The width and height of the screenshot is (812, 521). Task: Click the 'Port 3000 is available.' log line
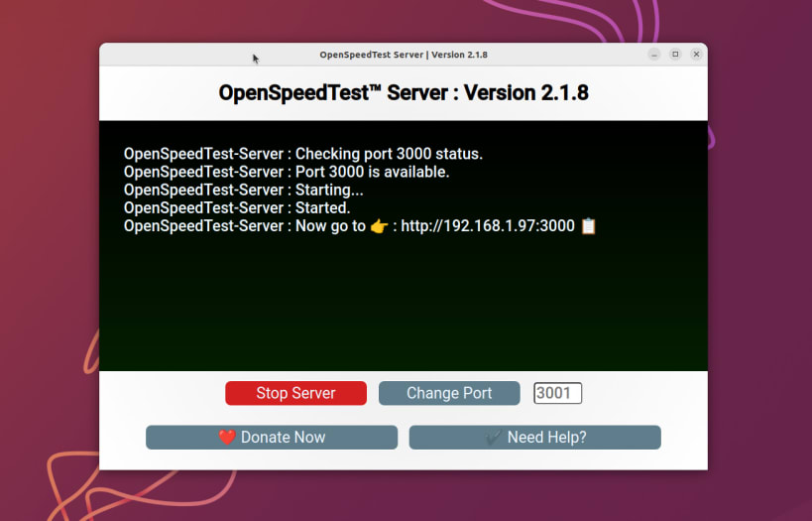(x=287, y=172)
